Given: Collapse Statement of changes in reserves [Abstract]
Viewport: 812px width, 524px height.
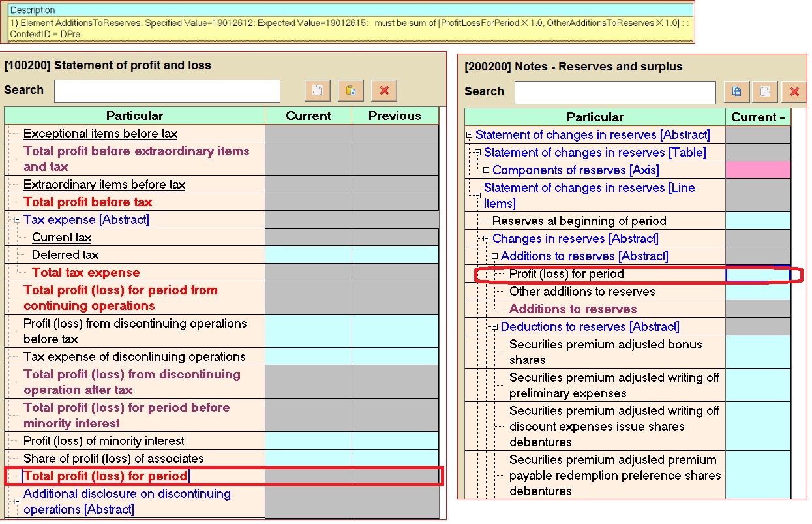Looking at the screenshot, I should (x=469, y=135).
